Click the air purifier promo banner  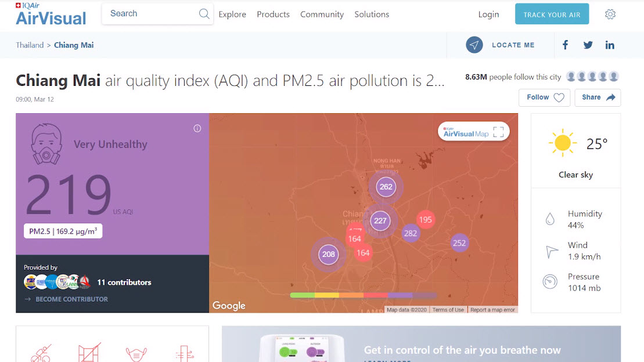point(421,344)
